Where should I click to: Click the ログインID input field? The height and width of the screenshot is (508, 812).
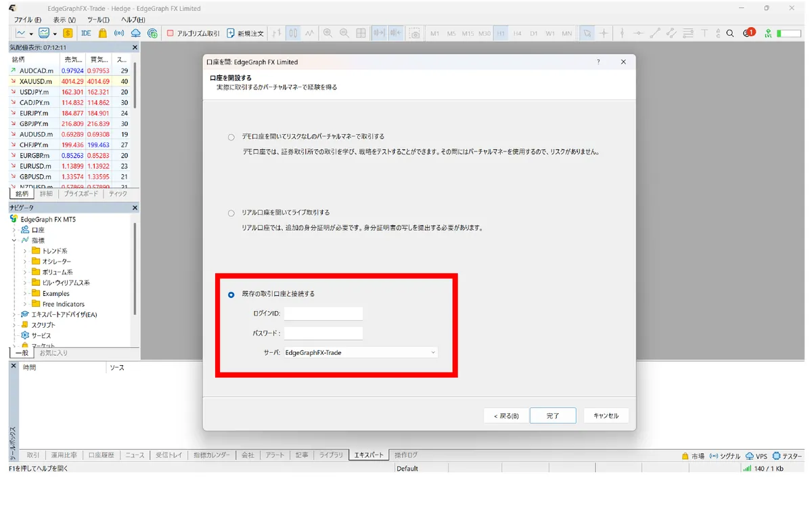[323, 314]
